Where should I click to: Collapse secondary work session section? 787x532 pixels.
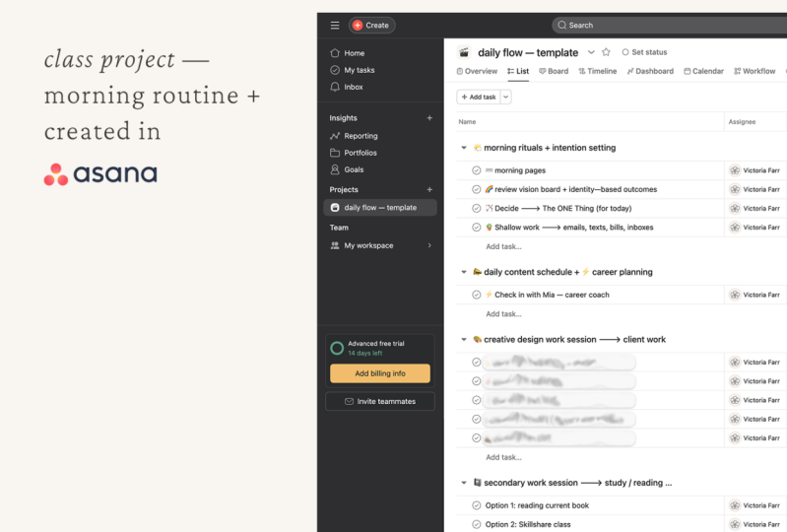pos(464,483)
